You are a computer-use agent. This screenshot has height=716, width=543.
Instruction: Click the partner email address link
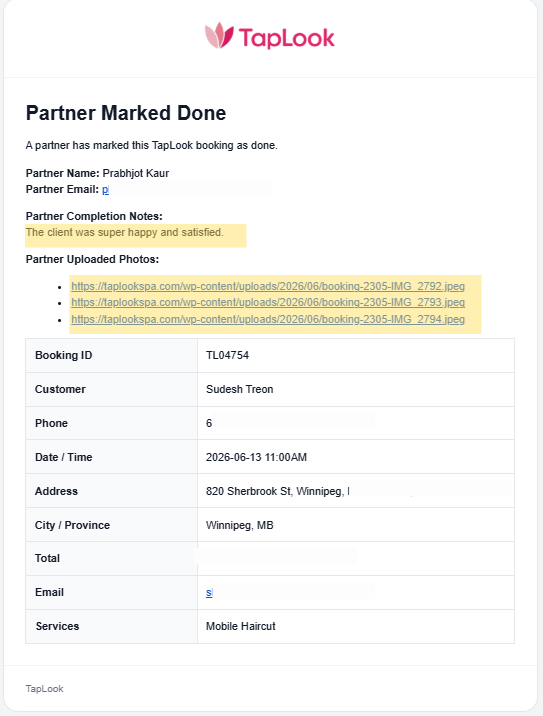click(105, 190)
